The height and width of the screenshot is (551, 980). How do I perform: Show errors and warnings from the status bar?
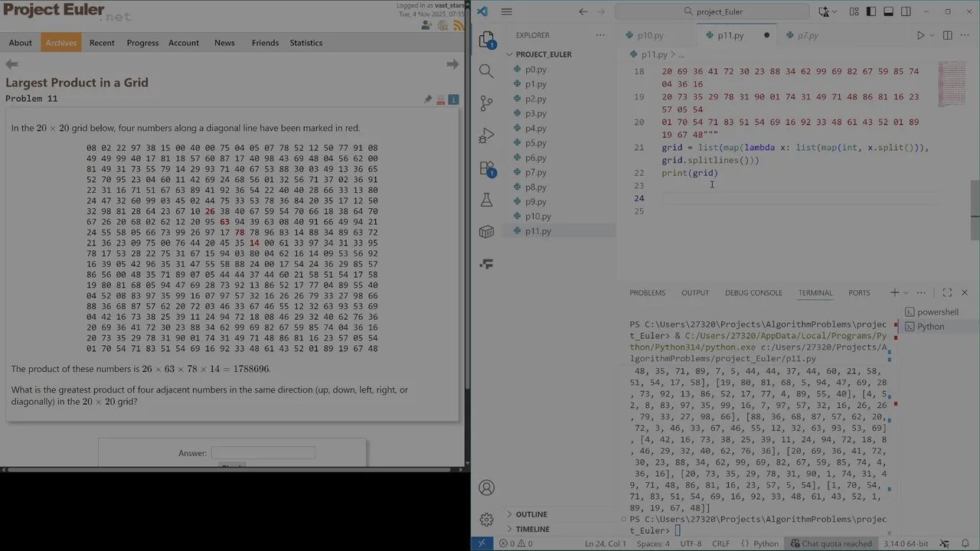coord(515,543)
